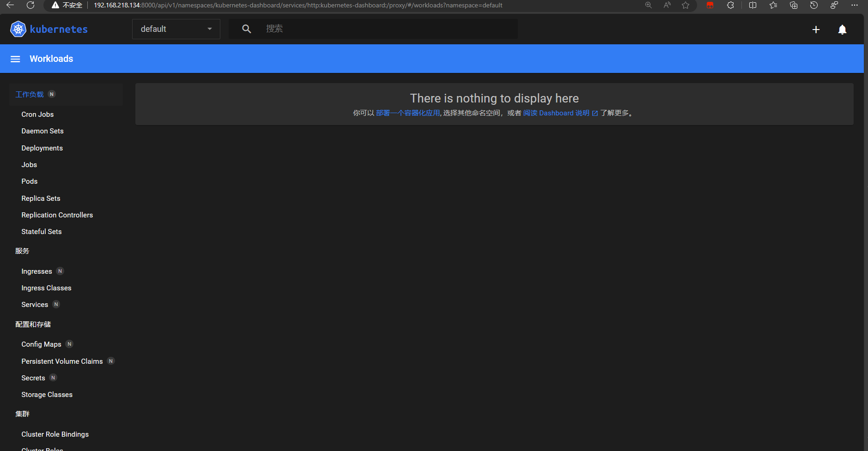868x451 pixels.
Task: Click the N badge beside Ingresses
Action: (x=60, y=271)
